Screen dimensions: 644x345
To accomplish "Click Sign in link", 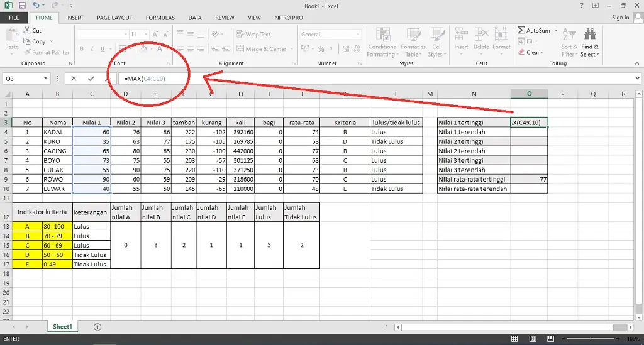I will (620, 17).
